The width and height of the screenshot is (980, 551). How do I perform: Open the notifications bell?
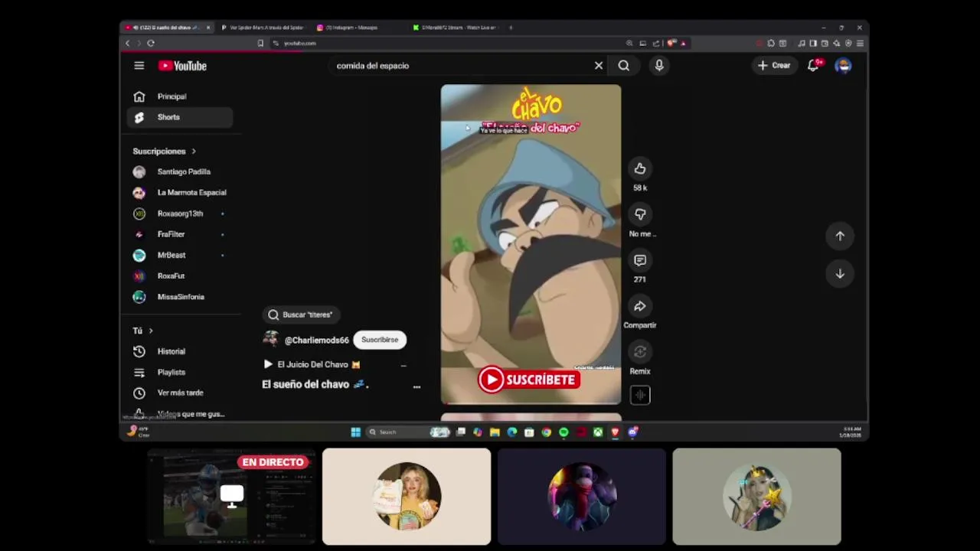(813, 66)
